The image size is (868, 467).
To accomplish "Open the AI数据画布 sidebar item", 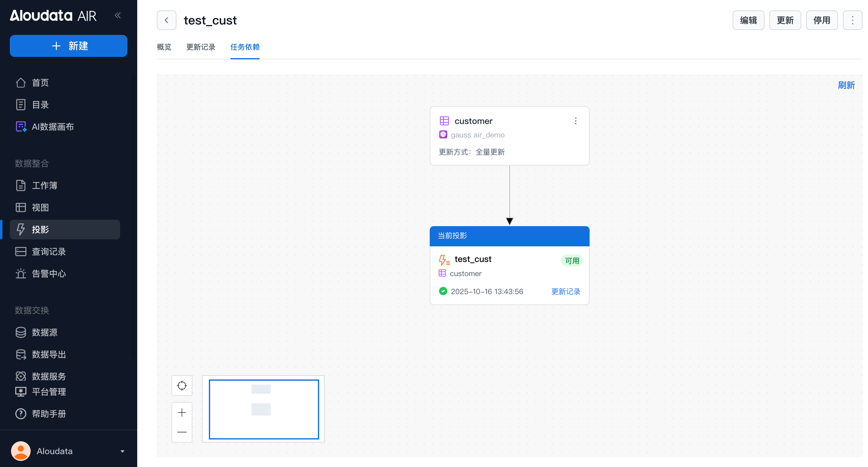I will (x=52, y=127).
